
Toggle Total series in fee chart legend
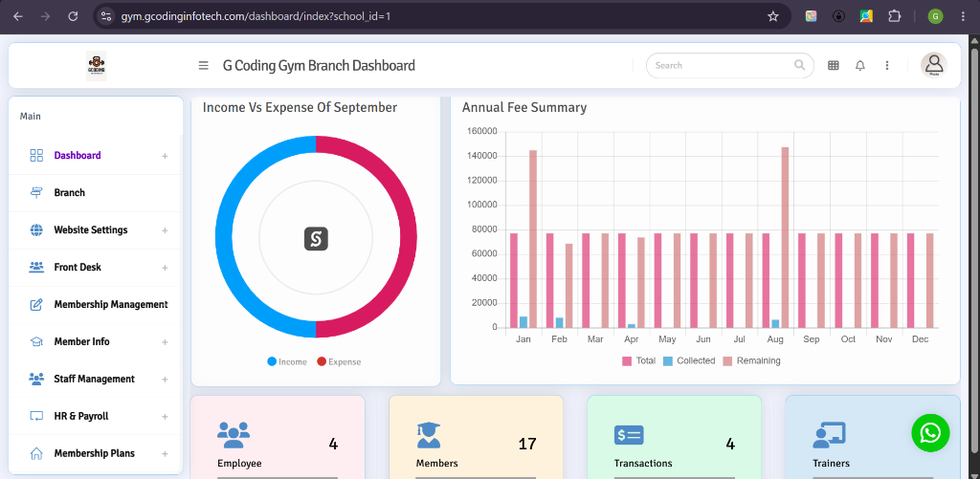[638, 360]
